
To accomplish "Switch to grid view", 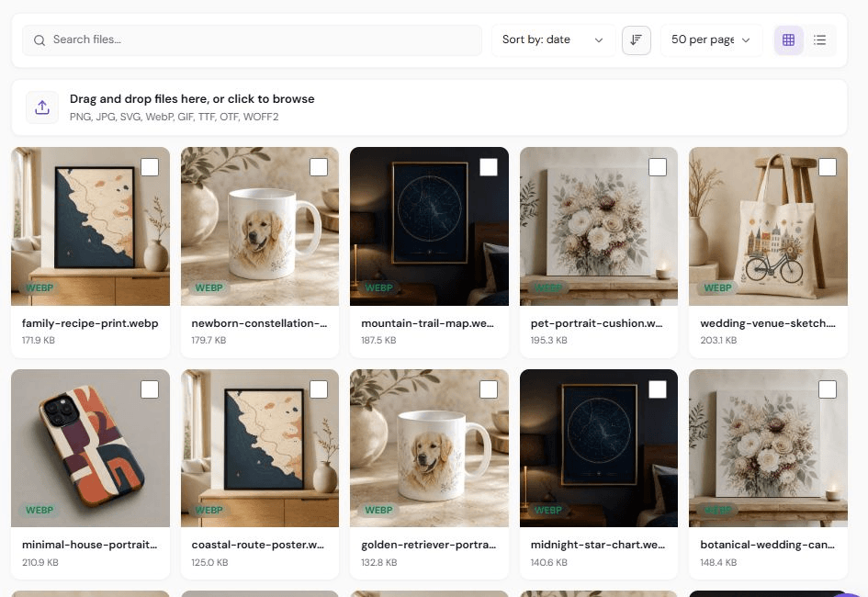I will point(788,39).
